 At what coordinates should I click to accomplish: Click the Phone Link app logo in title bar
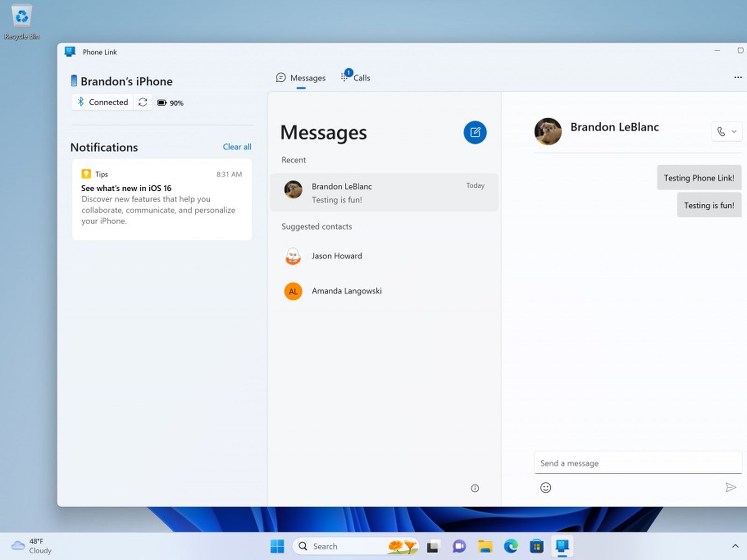pos(70,52)
